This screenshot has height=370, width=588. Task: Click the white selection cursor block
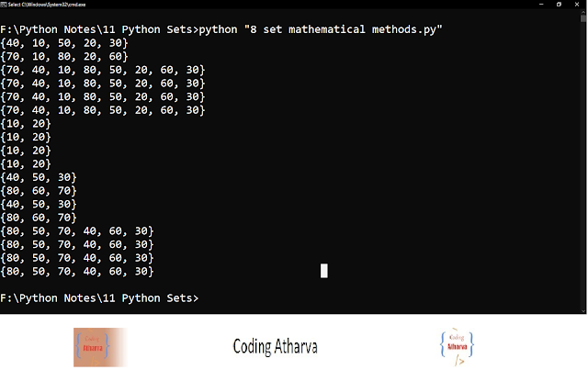coord(324,271)
